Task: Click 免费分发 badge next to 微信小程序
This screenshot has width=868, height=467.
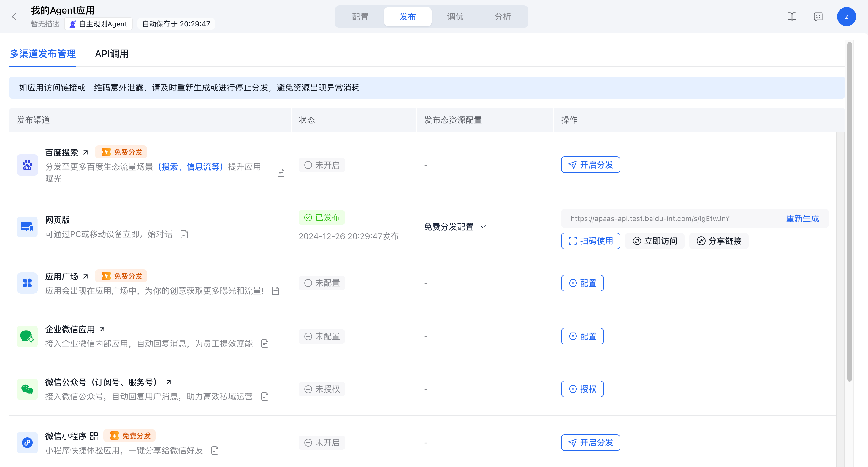Action: (129, 436)
